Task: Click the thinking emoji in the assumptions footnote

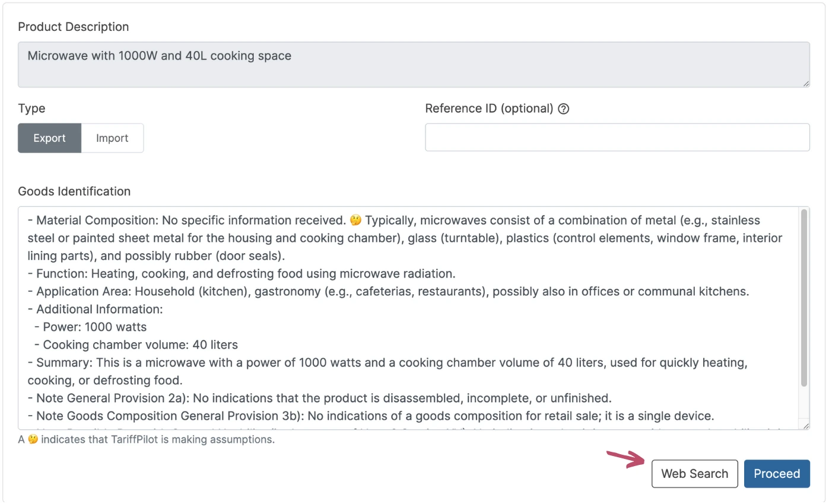Action: coord(33,441)
